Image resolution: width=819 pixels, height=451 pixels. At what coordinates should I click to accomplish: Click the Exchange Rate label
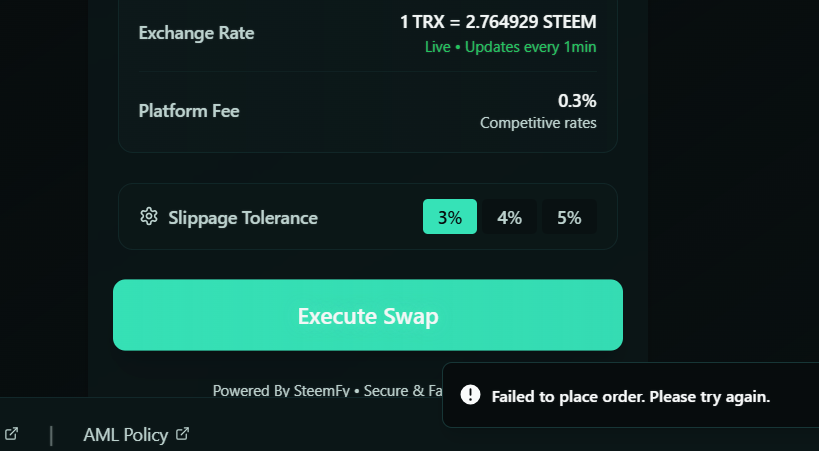pos(196,33)
